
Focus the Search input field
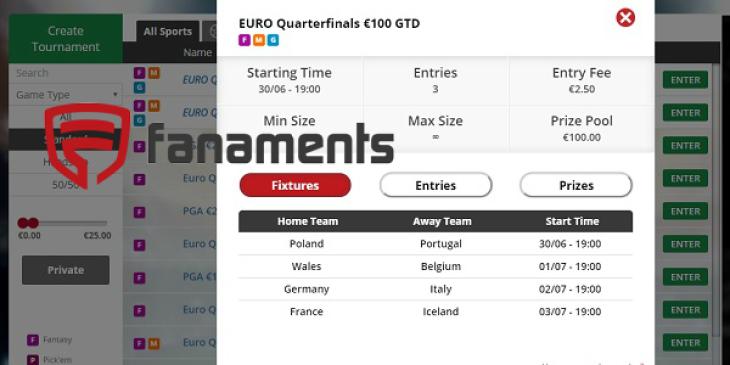[x=66, y=74]
